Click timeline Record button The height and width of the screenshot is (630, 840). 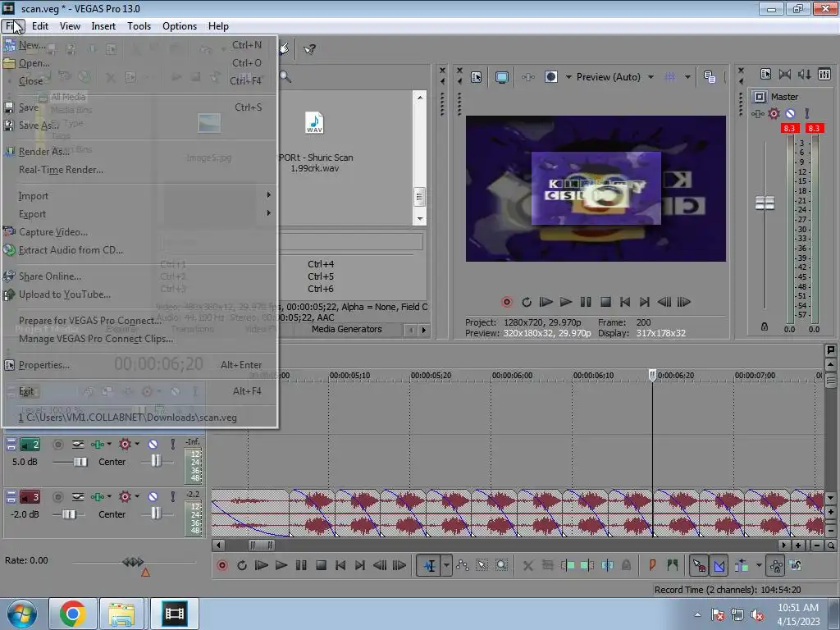click(x=222, y=565)
